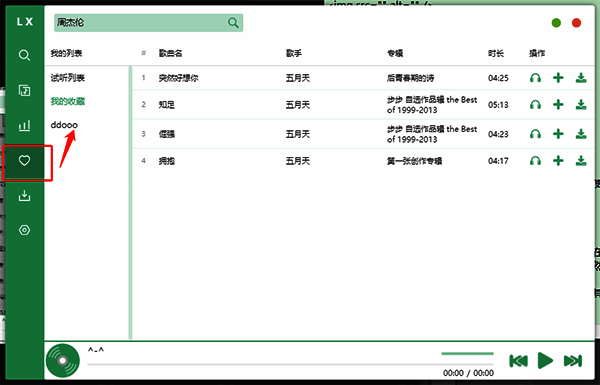600x385 pixels.
Task: Start playback with the play button
Action: coord(545,361)
